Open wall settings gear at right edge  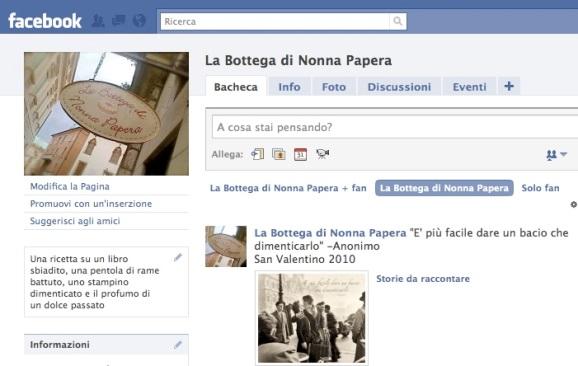pos(574,204)
